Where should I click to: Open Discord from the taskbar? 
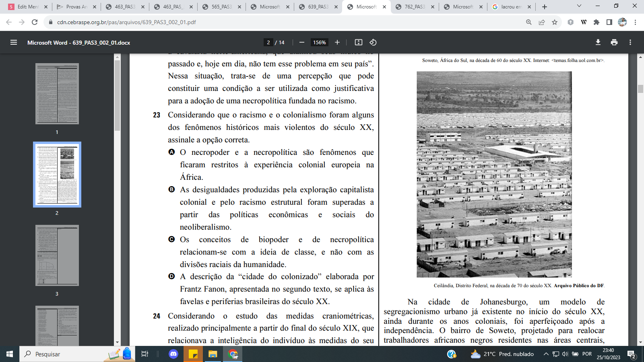[173, 354]
